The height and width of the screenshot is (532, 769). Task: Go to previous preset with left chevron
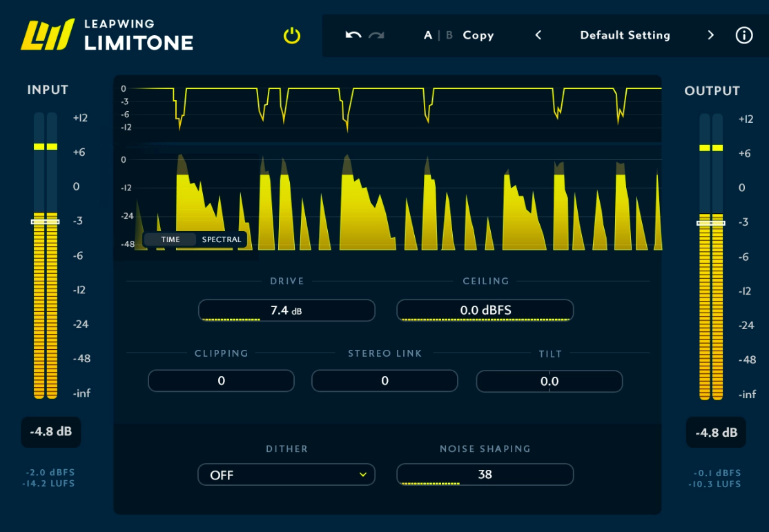click(538, 35)
